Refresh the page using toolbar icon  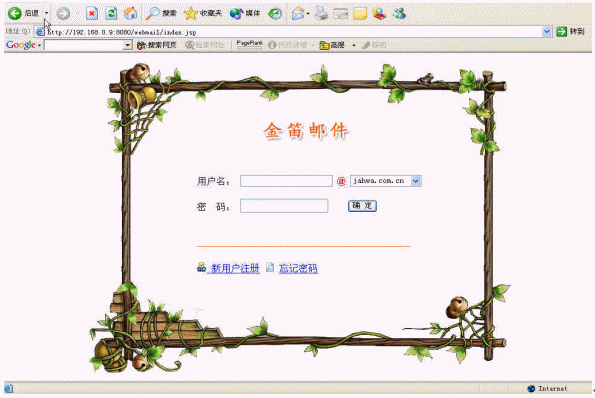111,14
